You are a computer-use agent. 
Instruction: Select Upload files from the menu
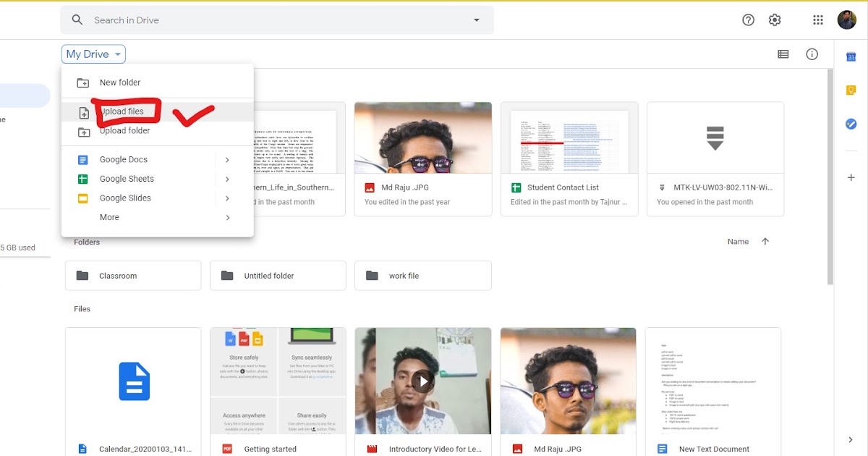[x=123, y=111]
